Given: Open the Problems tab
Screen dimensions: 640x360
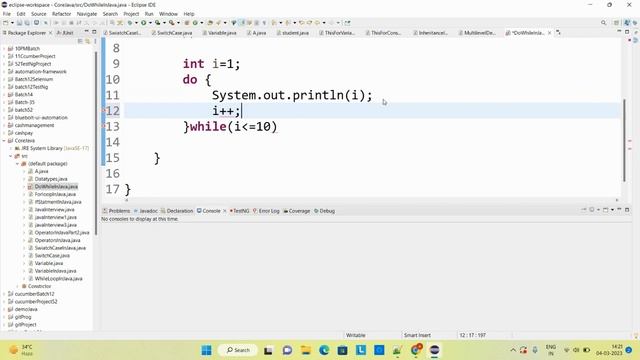Looking at the screenshot, I should click(116, 211).
